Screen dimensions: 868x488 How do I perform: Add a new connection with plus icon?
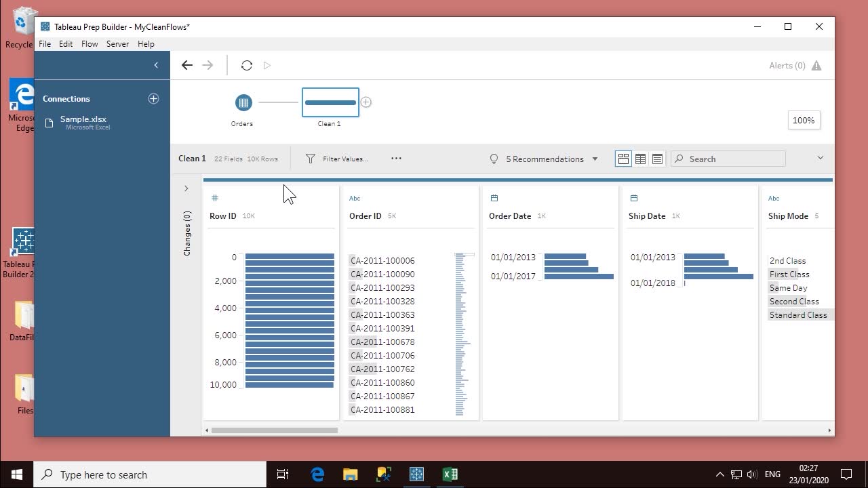coord(153,99)
